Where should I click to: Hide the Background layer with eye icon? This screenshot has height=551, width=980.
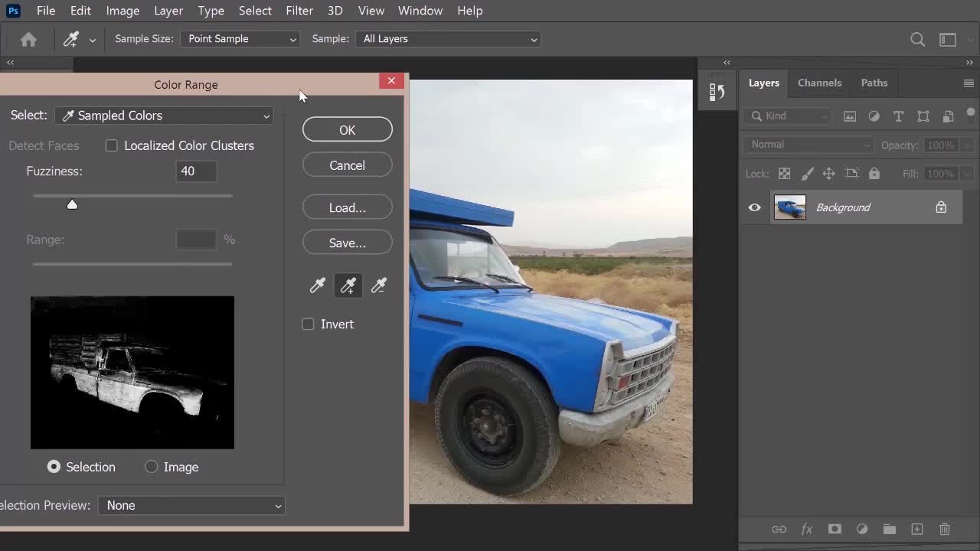[x=754, y=207]
